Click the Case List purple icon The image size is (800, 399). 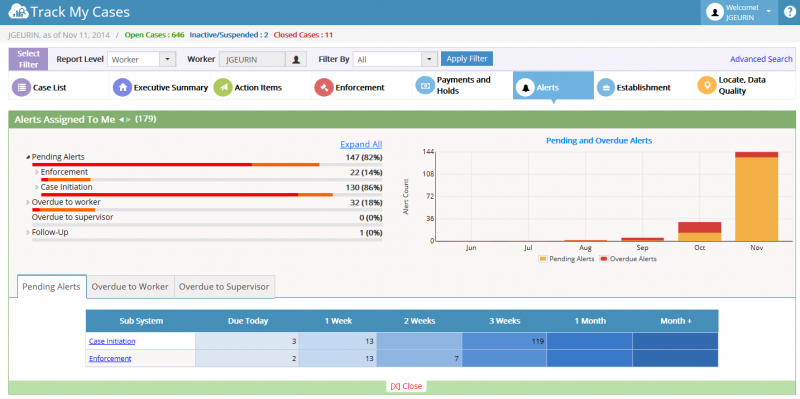[20, 88]
